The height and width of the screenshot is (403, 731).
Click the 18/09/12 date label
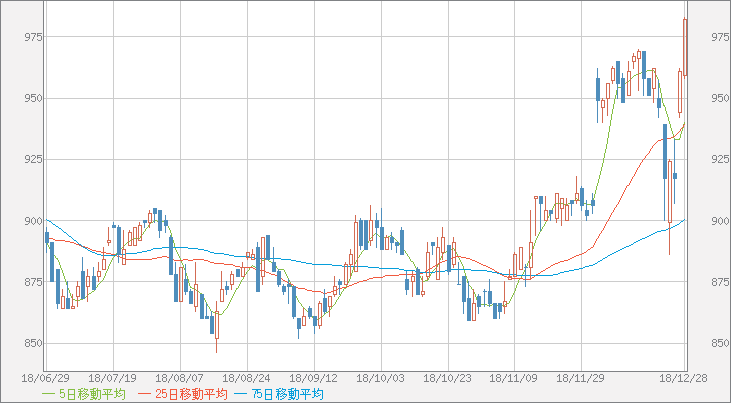click(313, 379)
